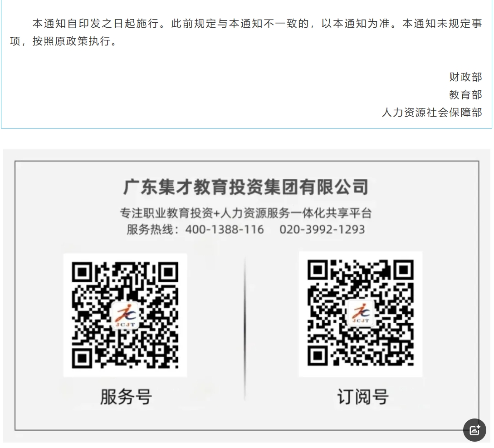
Task: Click the JCJT logo inside 服务号 QR code
Action: 125,315
